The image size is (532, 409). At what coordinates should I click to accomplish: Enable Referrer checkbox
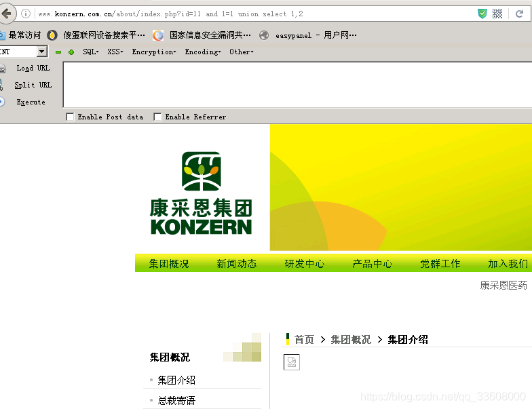(x=157, y=117)
